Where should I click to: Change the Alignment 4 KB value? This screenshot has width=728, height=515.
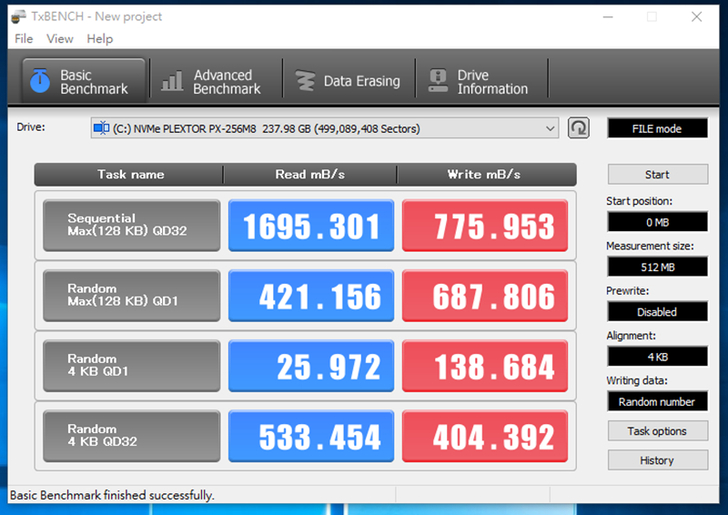point(657,357)
